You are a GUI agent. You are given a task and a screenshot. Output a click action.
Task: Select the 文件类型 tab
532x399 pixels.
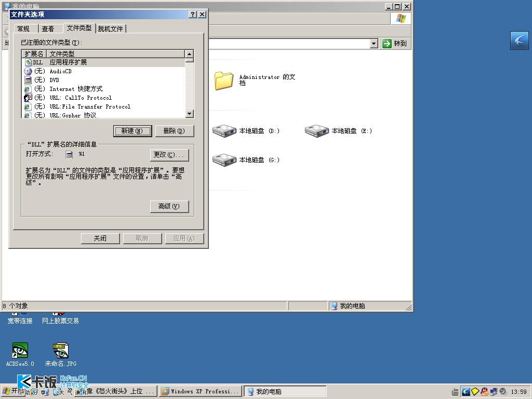point(79,28)
